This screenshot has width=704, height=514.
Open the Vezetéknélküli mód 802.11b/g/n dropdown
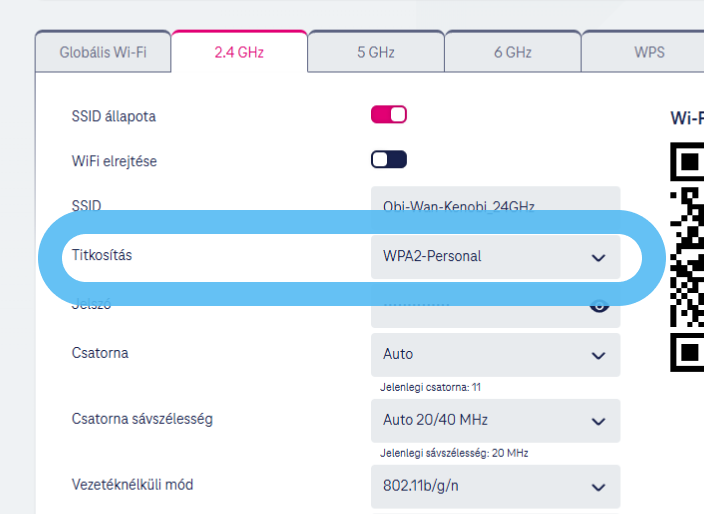pos(495,486)
